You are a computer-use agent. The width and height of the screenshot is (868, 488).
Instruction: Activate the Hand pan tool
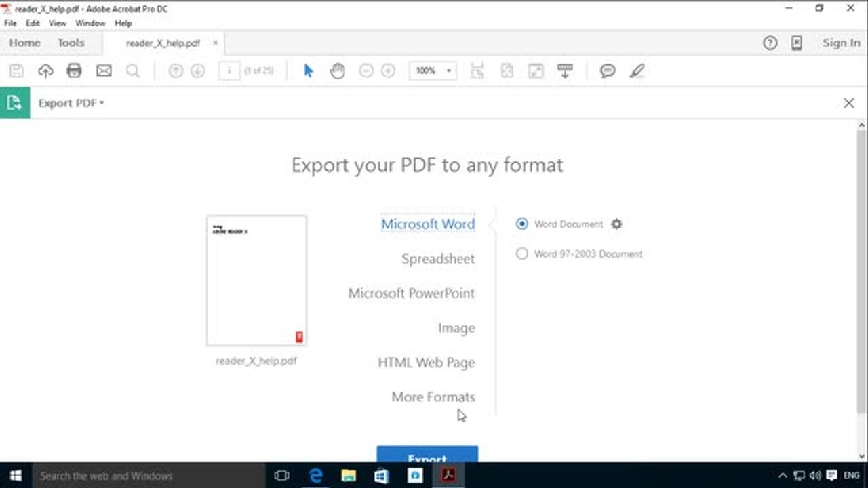coord(338,70)
